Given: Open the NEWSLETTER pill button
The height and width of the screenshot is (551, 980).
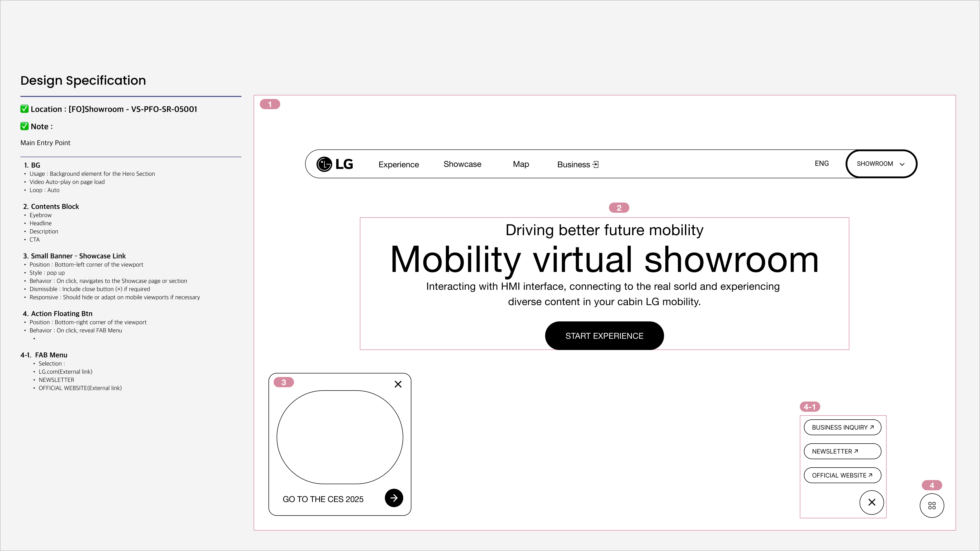Looking at the screenshot, I should tap(842, 451).
